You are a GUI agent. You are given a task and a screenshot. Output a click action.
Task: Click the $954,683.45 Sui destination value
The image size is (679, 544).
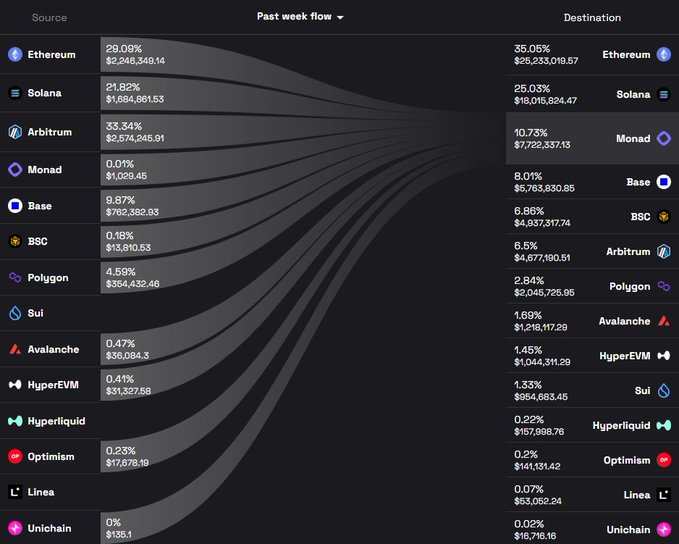[x=541, y=396]
